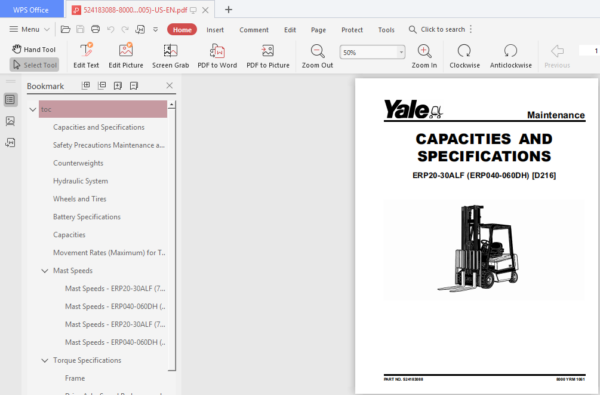
Task: Open the 'Capacities' bookmark
Action: coord(69,235)
